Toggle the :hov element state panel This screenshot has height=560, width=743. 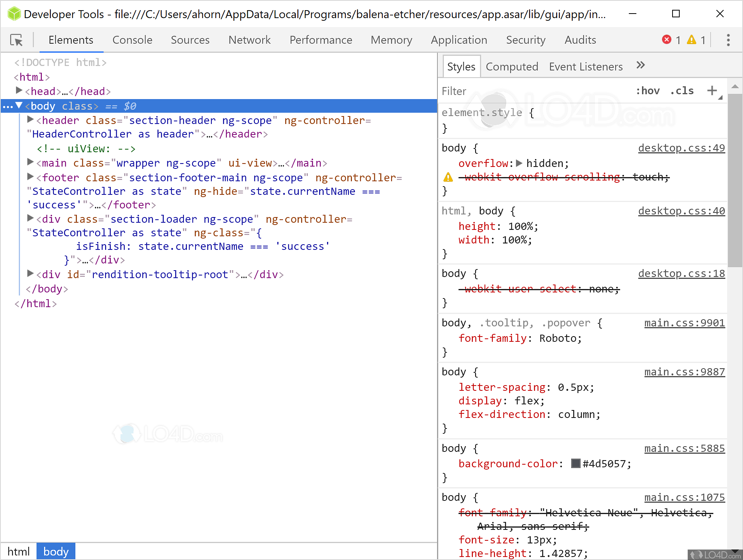pos(648,91)
